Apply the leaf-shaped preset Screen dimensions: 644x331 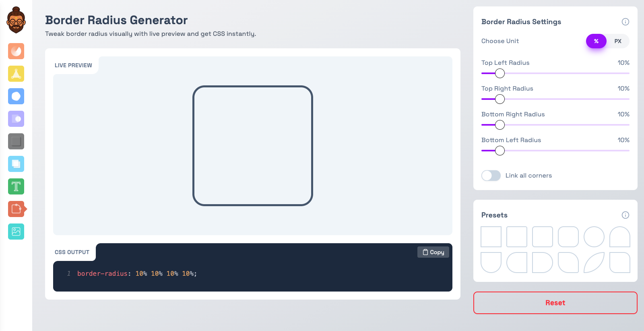click(594, 263)
